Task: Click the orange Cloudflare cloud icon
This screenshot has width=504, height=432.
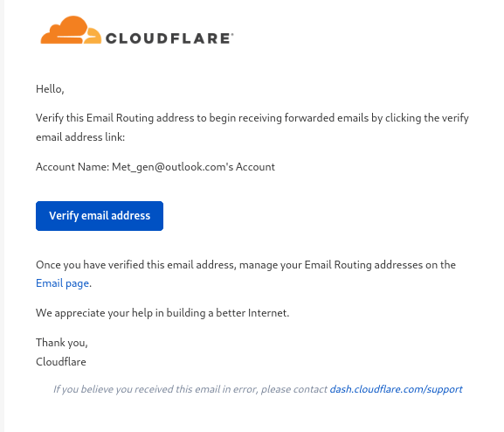Action: (71, 30)
